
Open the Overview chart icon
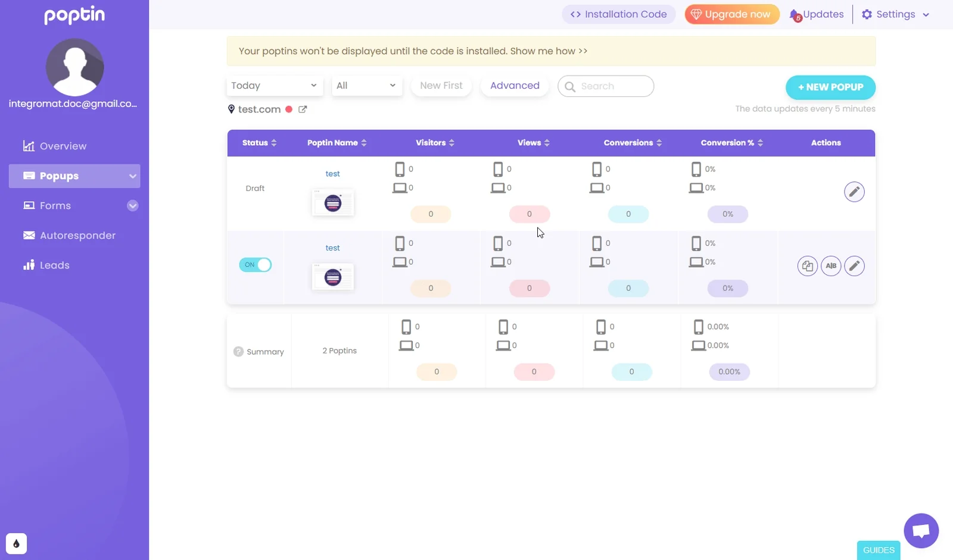(x=29, y=146)
